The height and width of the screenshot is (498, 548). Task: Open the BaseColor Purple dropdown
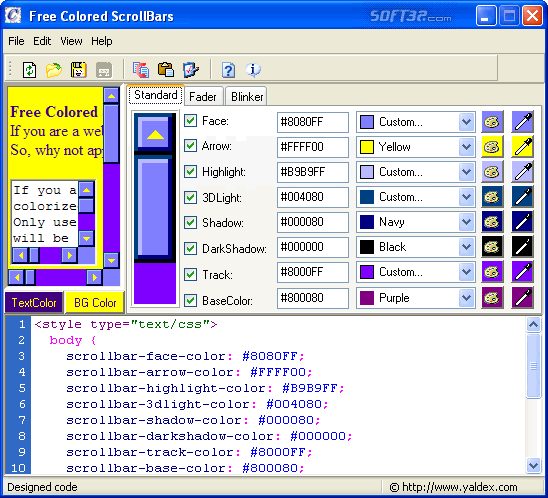(466, 298)
